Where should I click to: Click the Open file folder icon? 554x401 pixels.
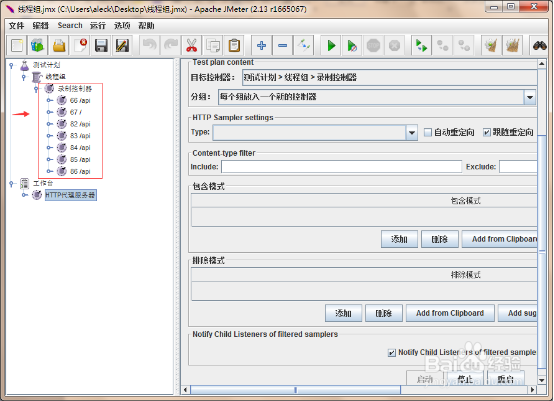pyautogui.click(x=59, y=46)
